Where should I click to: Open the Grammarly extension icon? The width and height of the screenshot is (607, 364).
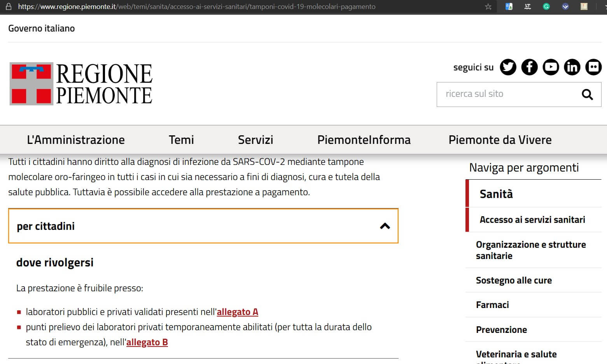(546, 7)
